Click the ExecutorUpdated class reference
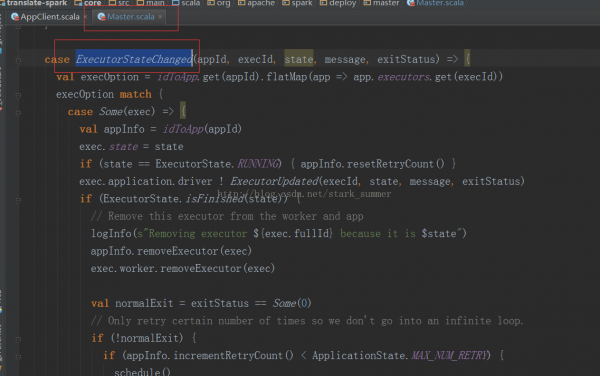The image size is (600, 376). click(x=274, y=181)
